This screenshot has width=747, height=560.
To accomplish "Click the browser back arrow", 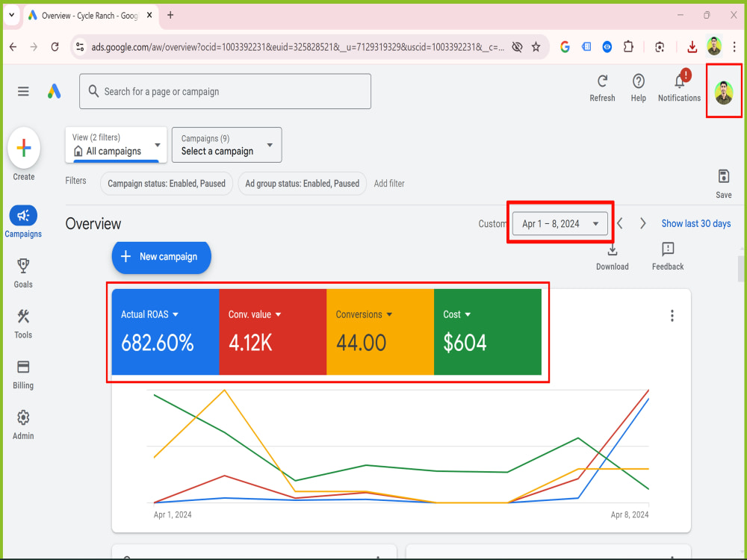I will pos(13,46).
